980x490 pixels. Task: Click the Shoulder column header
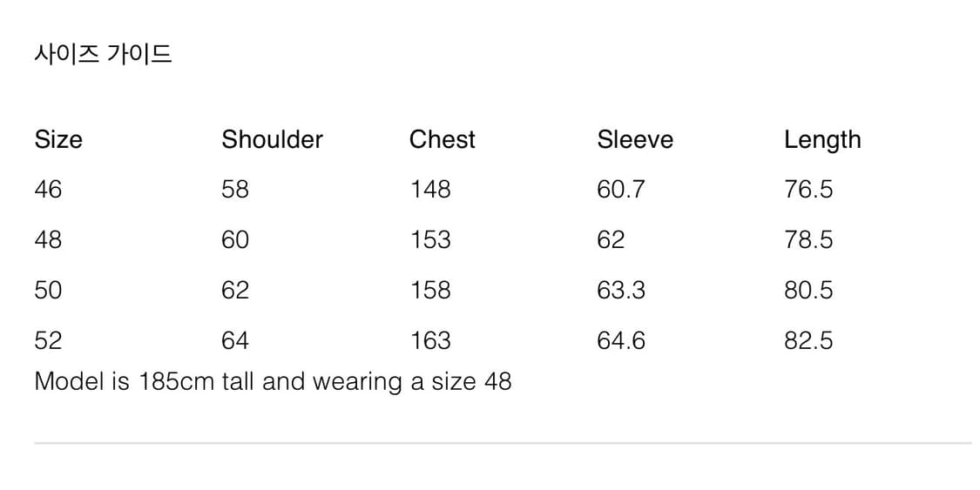(x=272, y=139)
